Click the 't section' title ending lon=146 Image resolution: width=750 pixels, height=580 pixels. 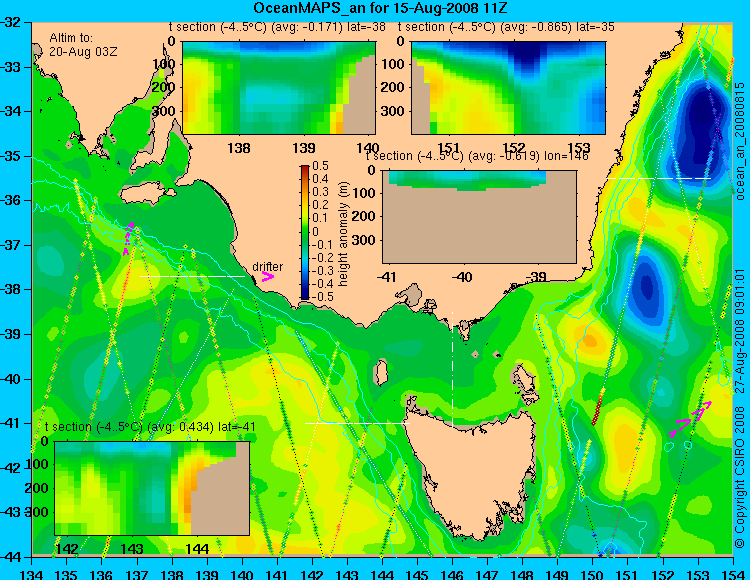[477, 156]
